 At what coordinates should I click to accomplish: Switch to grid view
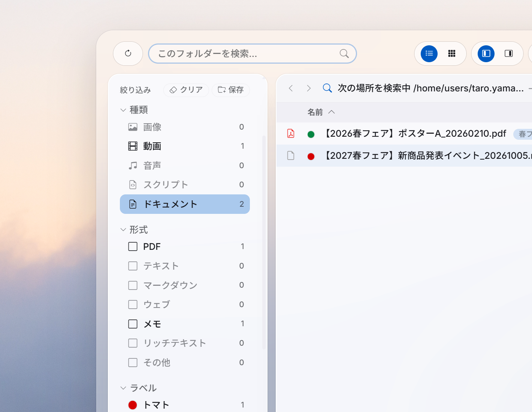tap(452, 54)
